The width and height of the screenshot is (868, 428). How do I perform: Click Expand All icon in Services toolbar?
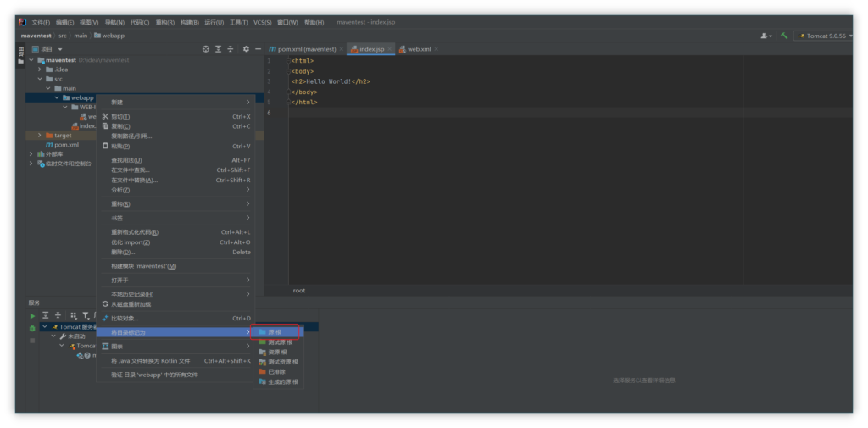(x=46, y=315)
